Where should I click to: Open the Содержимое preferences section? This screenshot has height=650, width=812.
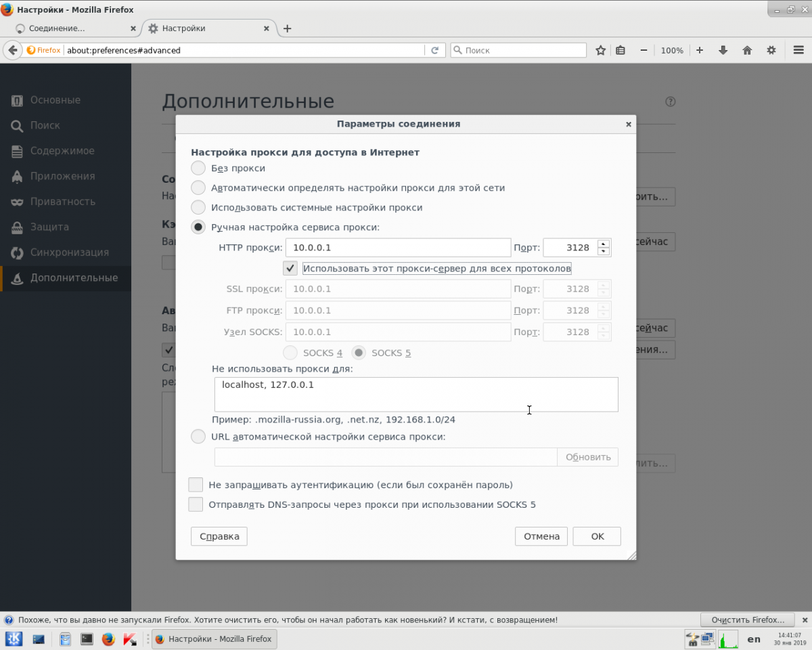66,151
